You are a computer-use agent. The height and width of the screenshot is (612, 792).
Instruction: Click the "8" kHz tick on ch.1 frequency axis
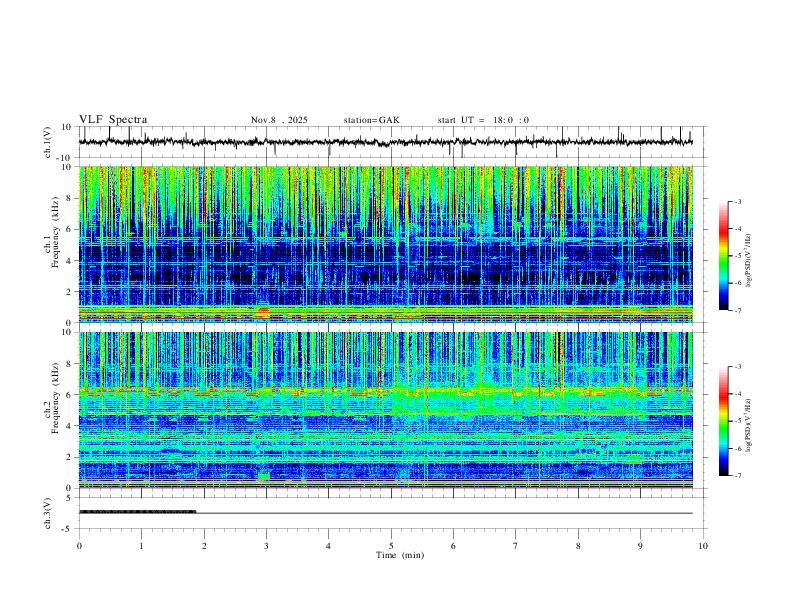click(70, 198)
